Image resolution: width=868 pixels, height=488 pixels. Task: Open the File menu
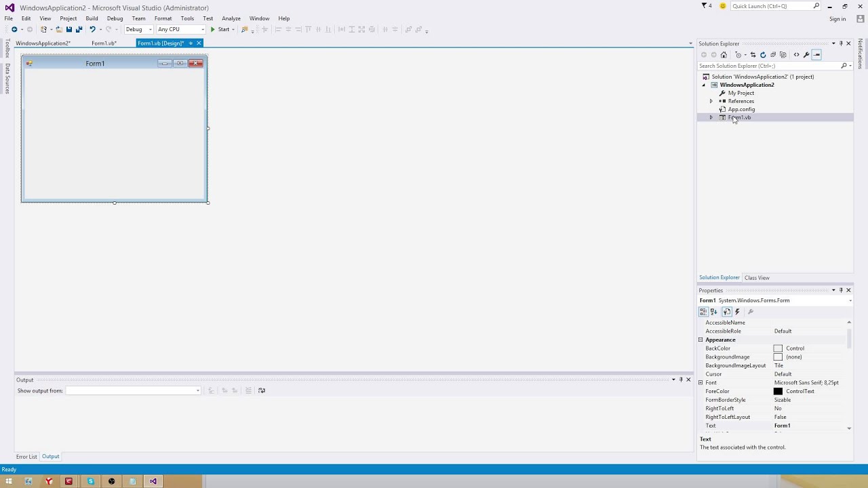click(9, 18)
